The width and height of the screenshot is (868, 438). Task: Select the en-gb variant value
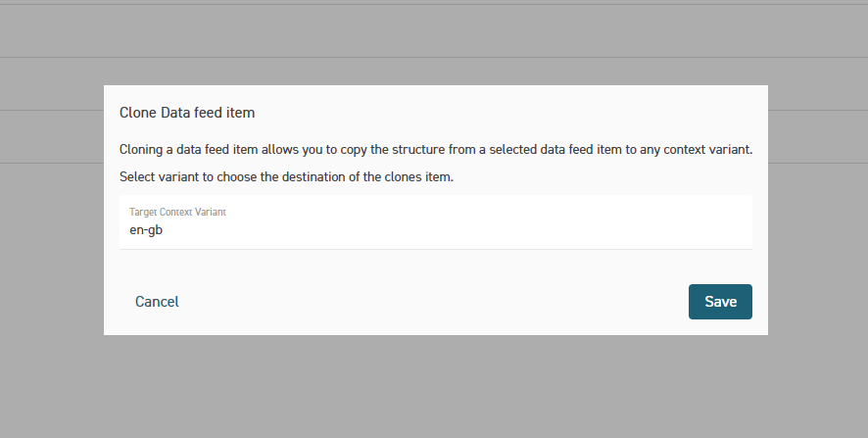(x=145, y=230)
